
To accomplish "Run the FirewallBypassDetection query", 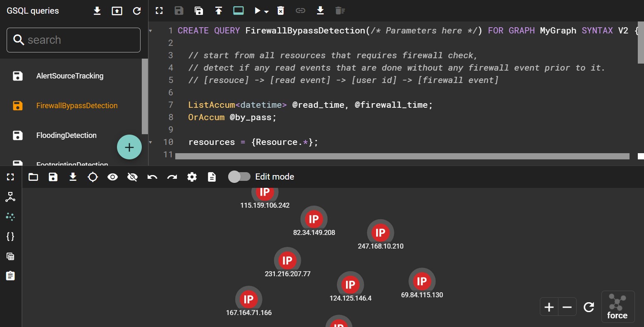I will [x=258, y=11].
